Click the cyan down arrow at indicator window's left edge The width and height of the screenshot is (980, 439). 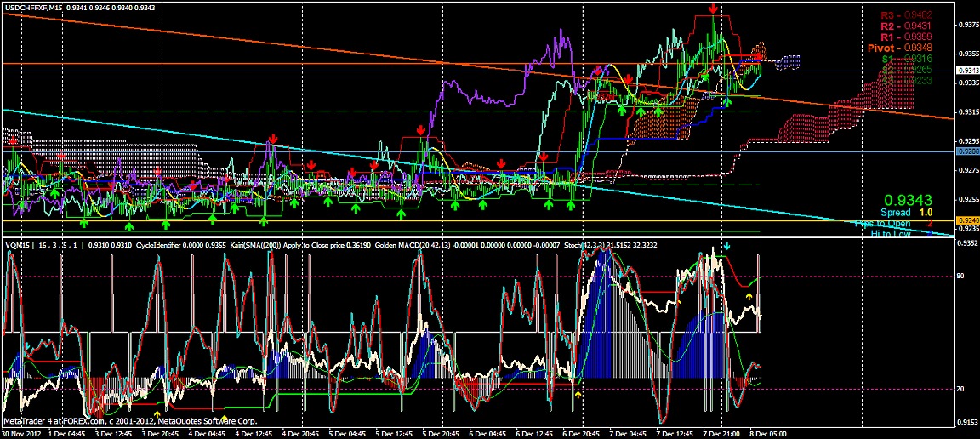(x=26, y=347)
